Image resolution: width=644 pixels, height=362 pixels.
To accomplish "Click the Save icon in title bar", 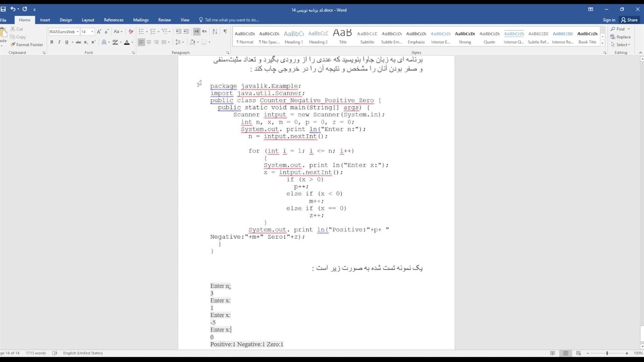I will point(4,10).
